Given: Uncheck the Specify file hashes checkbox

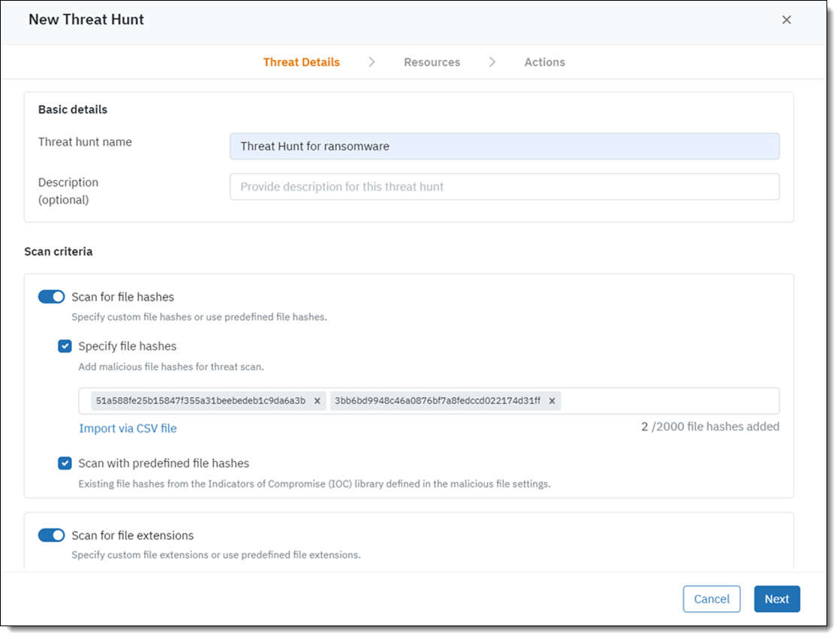Looking at the screenshot, I should (x=65, y=346).
